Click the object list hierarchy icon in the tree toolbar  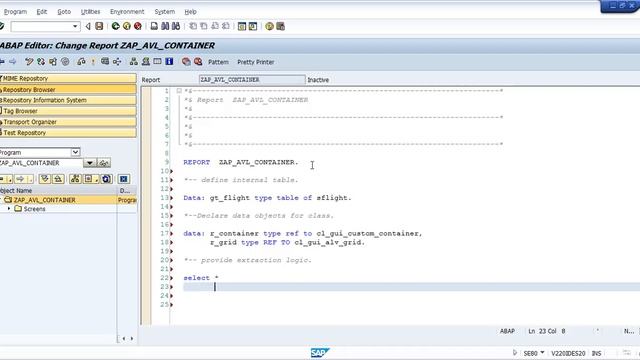(x=75, y=179)
